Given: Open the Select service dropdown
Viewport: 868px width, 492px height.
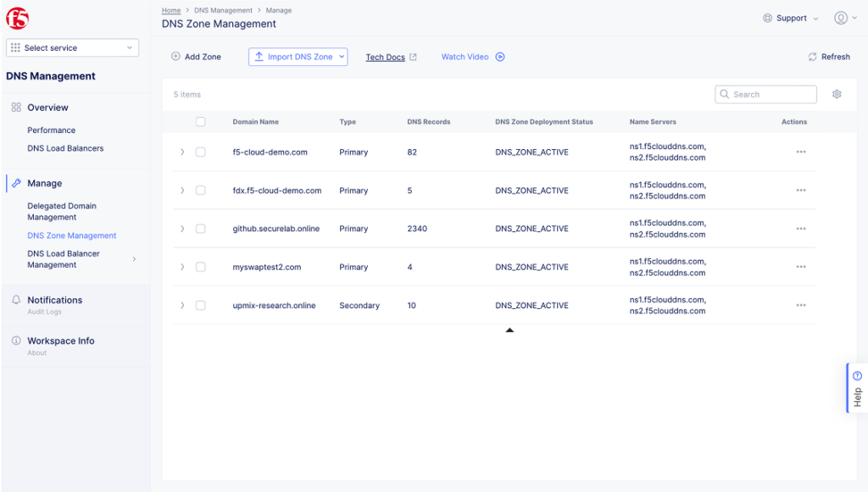Looking at the screenshot, I should [73, 47].
